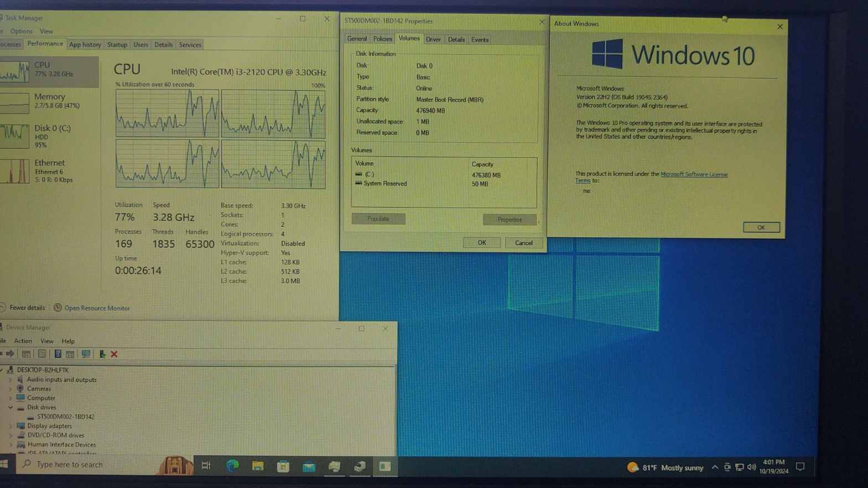The height and width of the screenshot is (488, 868).
Task: Click the forward arrow in Device Manager toolbar
Action: pos(11,354)
